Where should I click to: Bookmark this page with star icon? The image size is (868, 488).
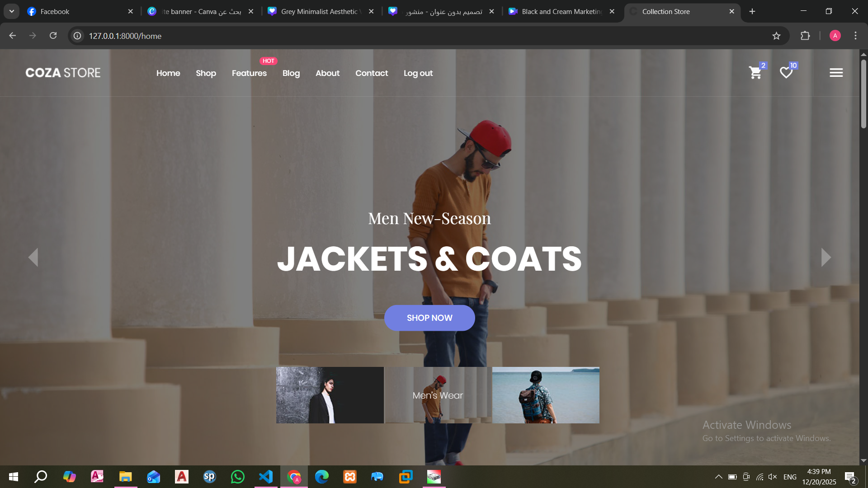click(776, 36)
